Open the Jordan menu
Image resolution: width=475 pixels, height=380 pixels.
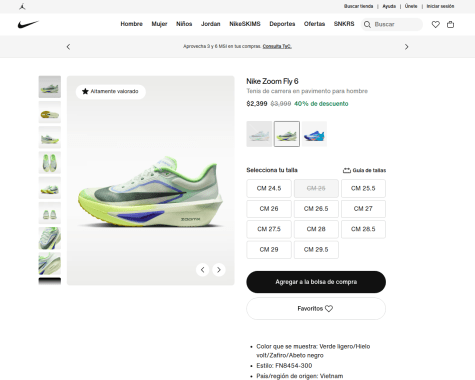[211, 24]
